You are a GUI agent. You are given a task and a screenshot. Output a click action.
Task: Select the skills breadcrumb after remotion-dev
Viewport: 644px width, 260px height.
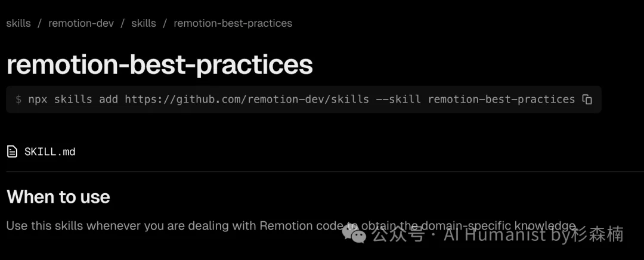(x=143, y=24)
